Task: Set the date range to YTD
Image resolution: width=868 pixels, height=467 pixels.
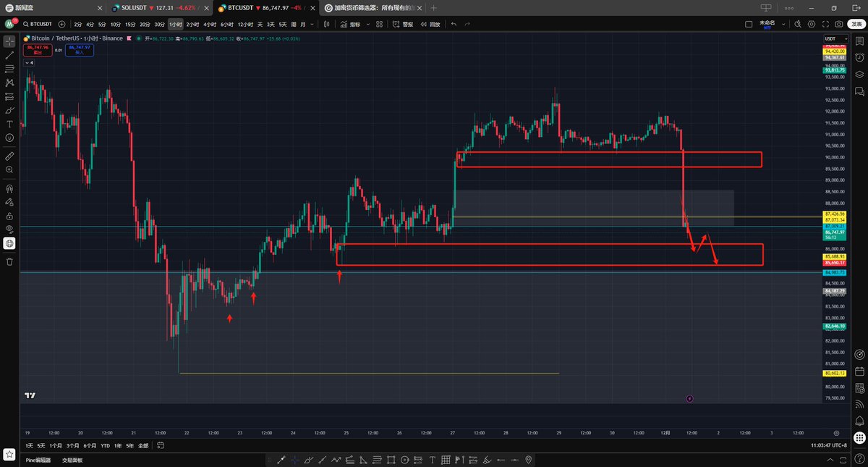Action: coord(106,445)
